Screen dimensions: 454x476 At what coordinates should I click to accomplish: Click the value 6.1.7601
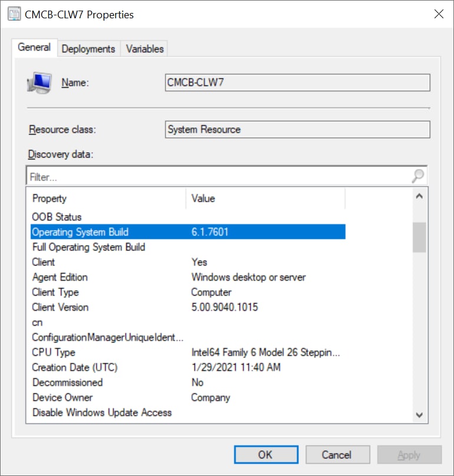pos(210,232)
